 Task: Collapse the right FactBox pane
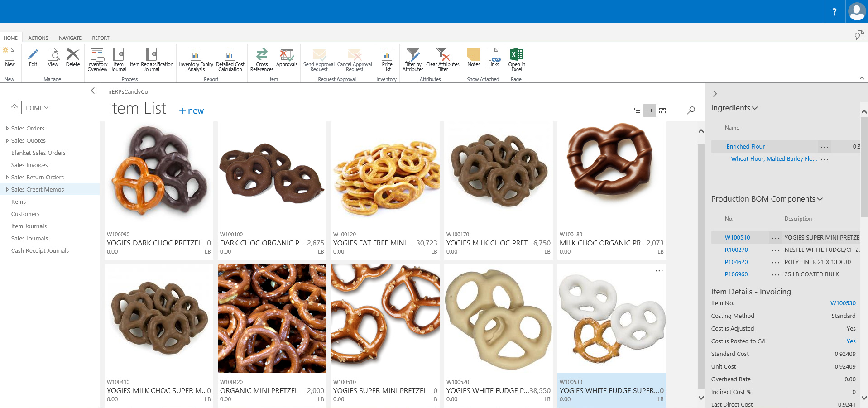pos(715,94)
